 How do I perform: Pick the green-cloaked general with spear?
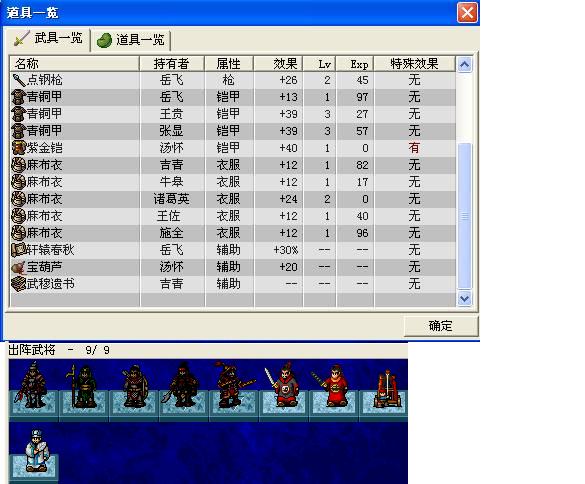tap(82, 387)
